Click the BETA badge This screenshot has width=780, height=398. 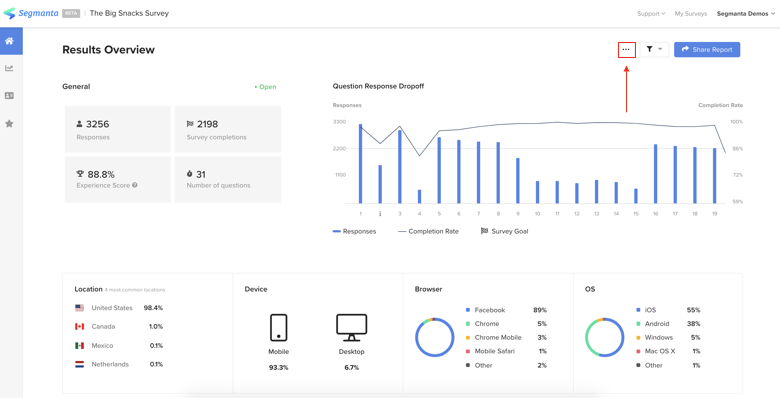[x=71, y=13]
